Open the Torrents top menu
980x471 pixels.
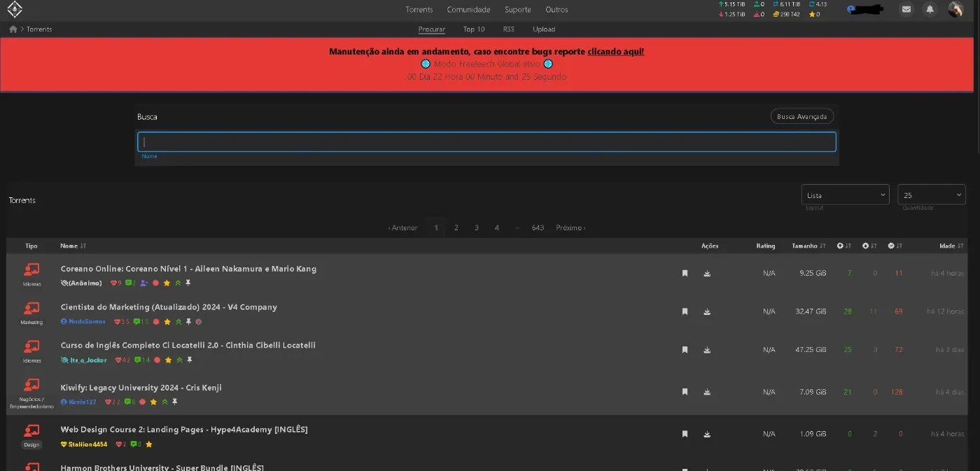click(419, 10)
